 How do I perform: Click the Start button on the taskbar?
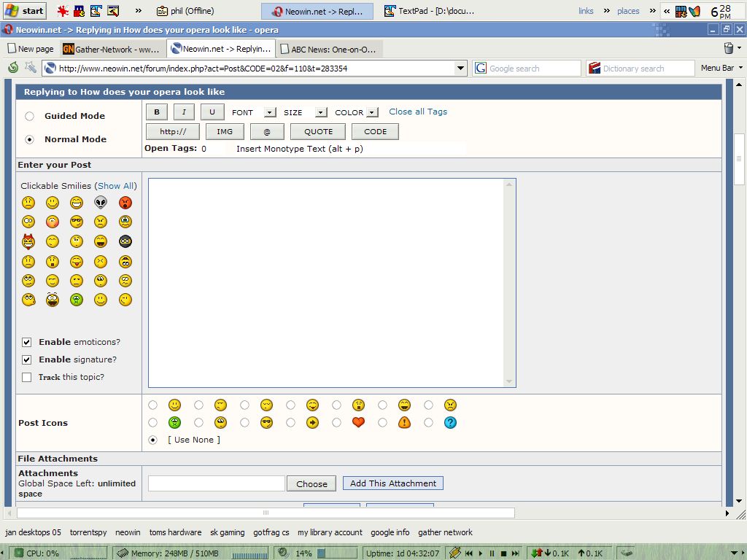click(x=24, y=10)
